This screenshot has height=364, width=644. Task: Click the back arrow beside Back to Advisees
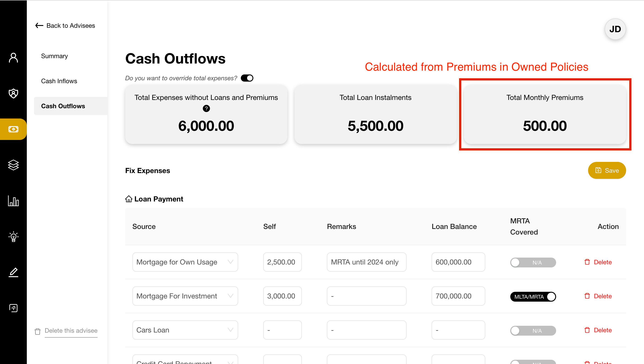click(x=39, y=25)
